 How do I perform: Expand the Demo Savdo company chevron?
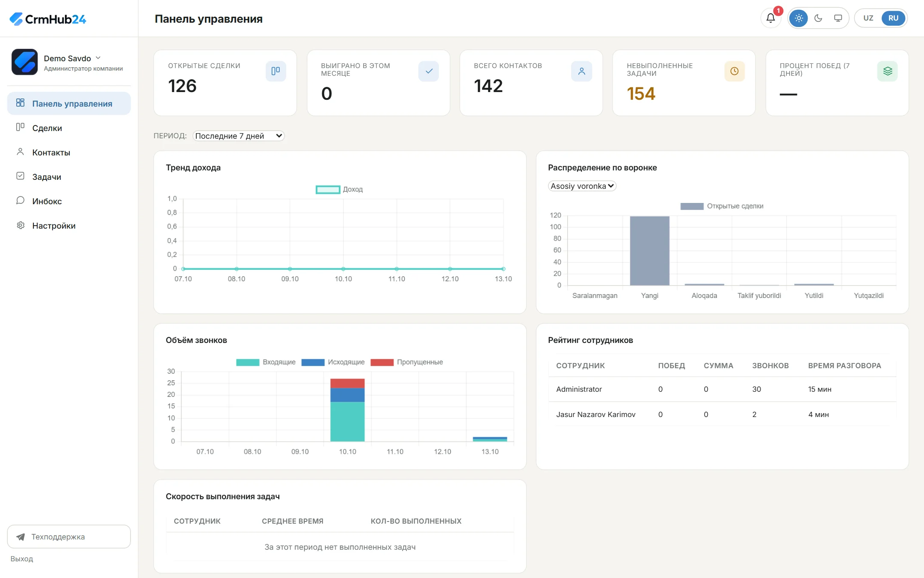(x=98, y=58)
